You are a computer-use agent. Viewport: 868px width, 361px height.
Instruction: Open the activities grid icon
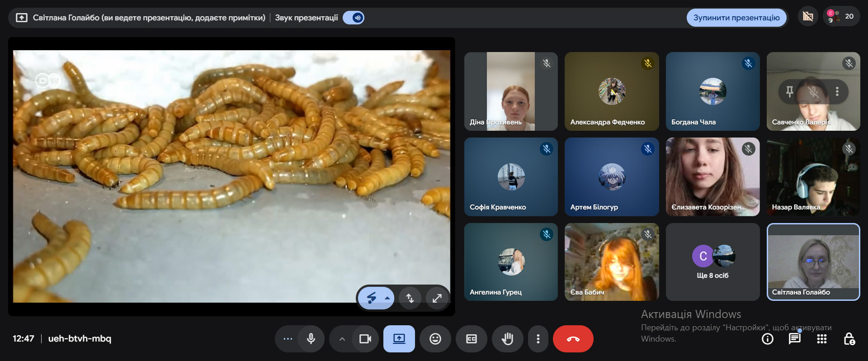click(821, 339)
